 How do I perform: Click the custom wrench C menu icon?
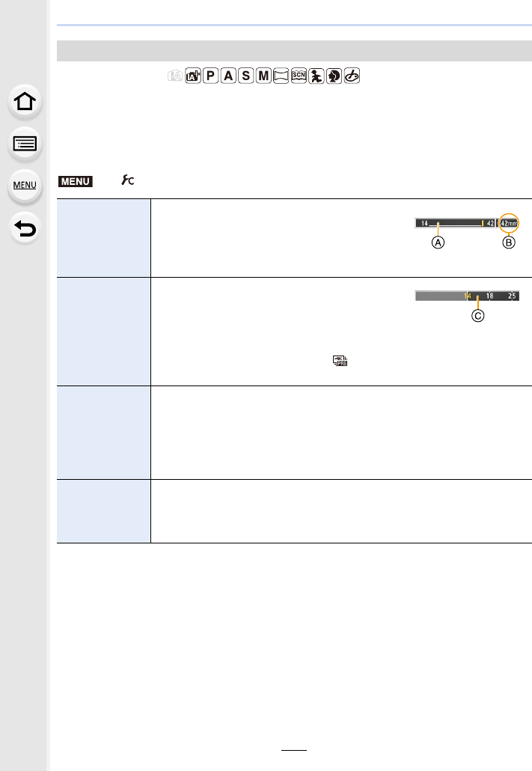pyautogui.click(x=118, y=181)
